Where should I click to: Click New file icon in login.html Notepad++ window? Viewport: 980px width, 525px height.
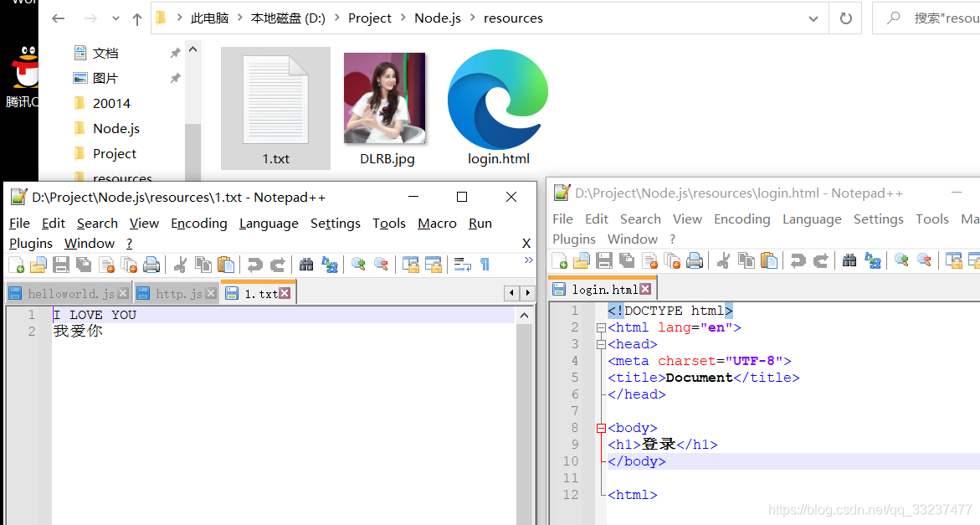tap(560, 260)
